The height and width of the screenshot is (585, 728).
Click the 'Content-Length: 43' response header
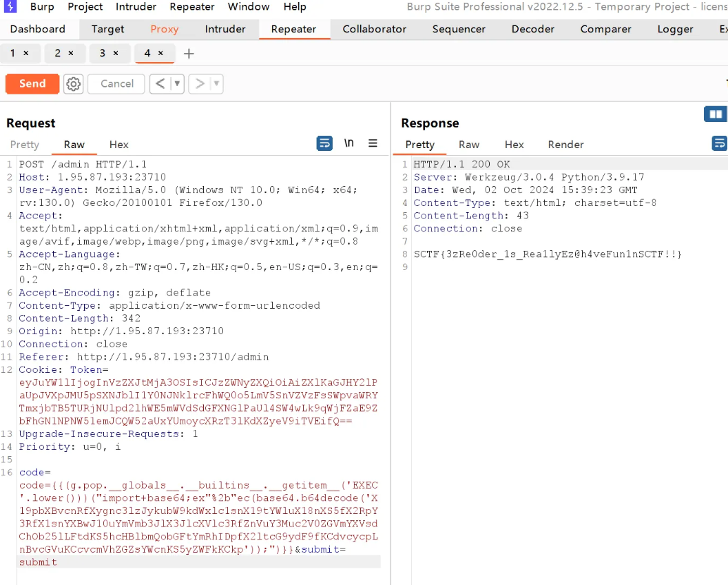tap(471, 216)
